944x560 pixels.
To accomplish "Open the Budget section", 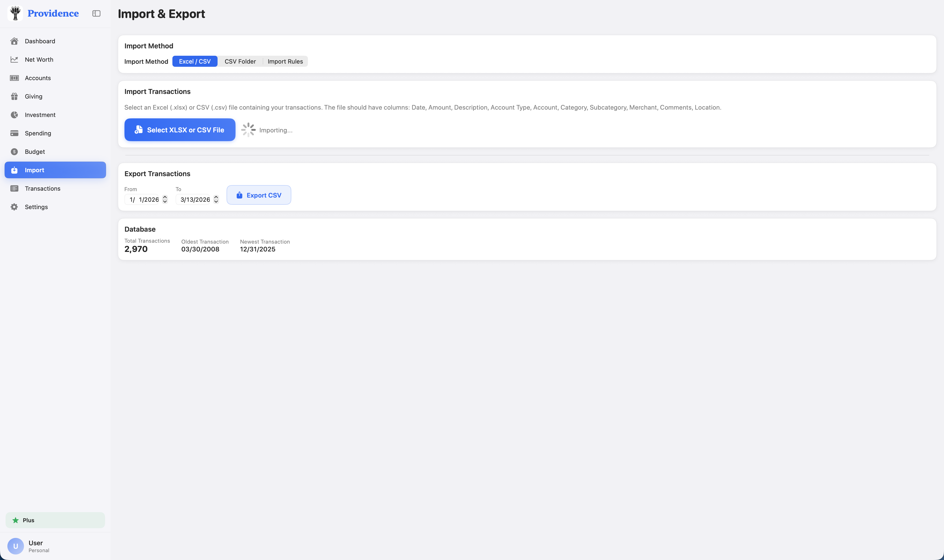I will [55, 152].
